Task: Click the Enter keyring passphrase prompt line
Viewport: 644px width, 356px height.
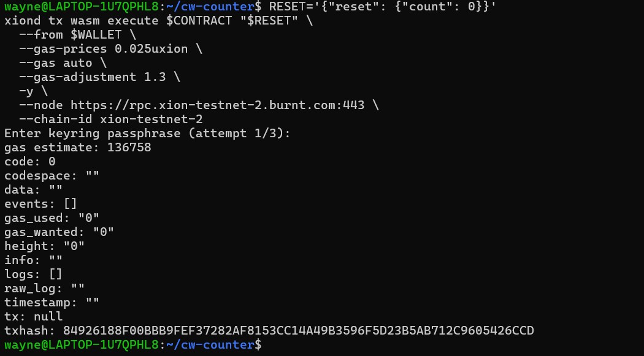Action: click(x=147, y=134)
